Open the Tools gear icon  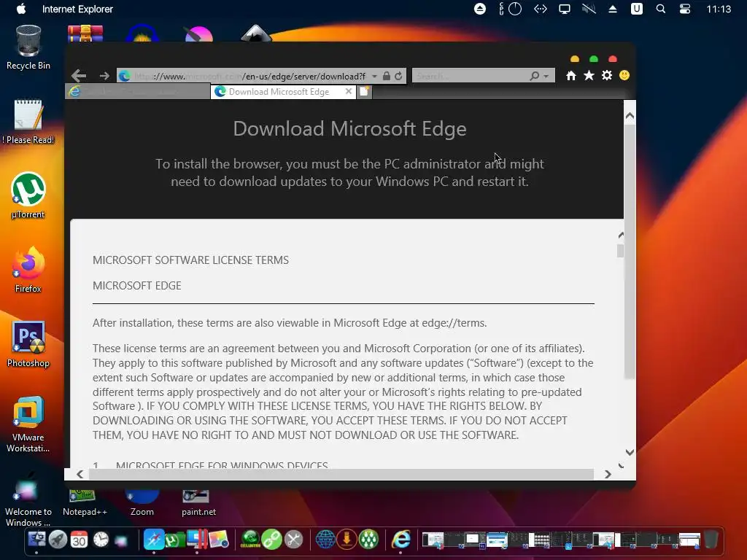606,75
